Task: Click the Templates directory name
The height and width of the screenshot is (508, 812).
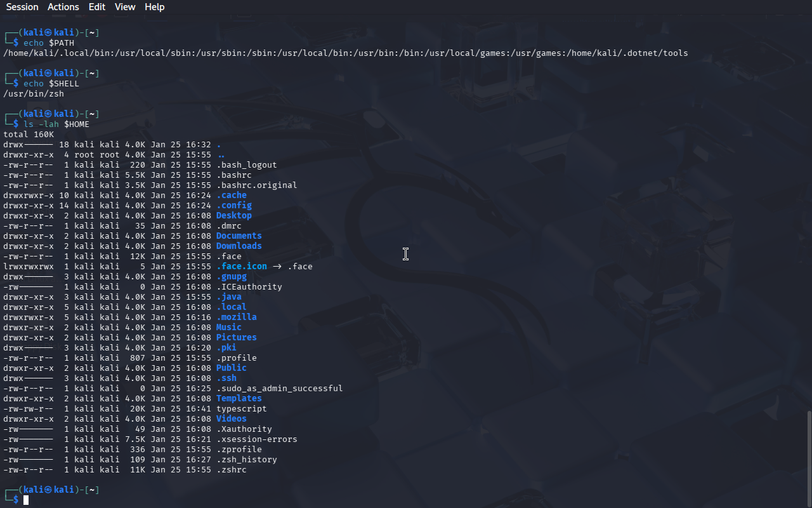Action: click(x=239, y=399)
